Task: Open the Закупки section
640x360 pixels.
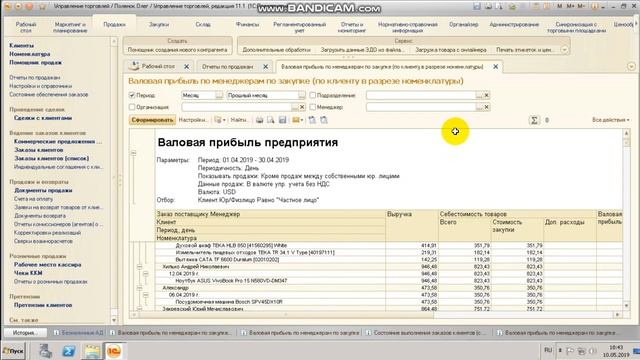Action: 159,25
